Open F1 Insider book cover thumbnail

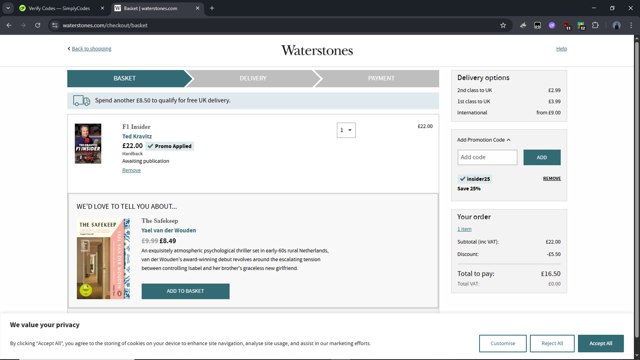coord(88,144)
